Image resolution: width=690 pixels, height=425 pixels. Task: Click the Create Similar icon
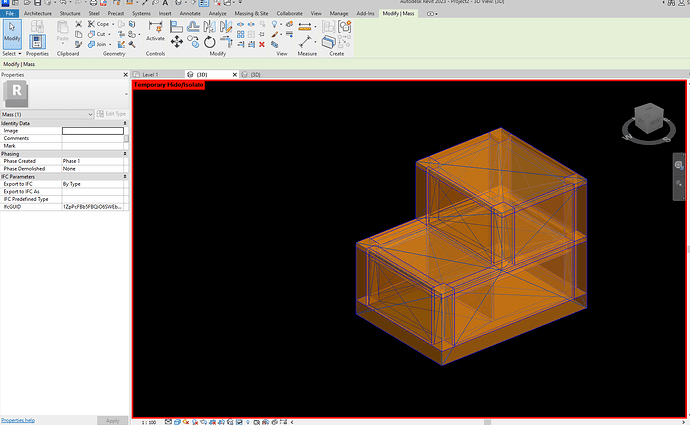tap(328, 42)
